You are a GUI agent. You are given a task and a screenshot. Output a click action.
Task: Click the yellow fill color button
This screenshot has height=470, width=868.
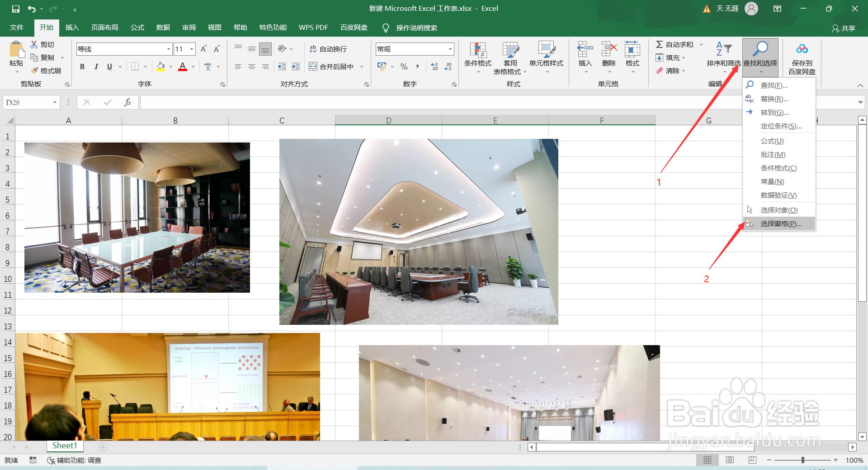[x=160, y=66]
